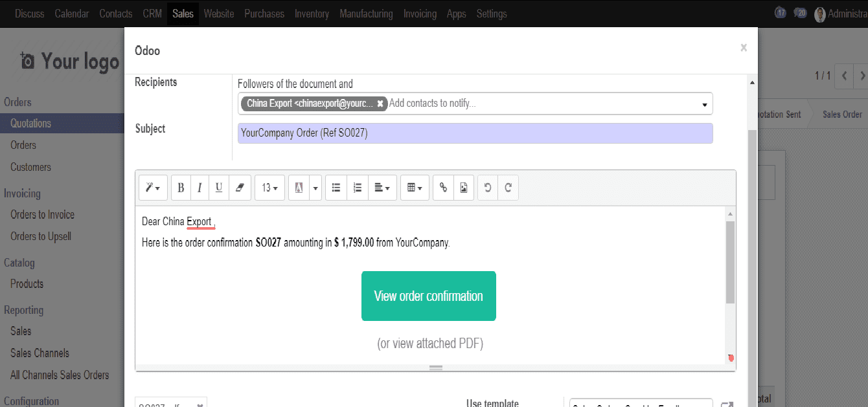The width and height of the screenshot is (868, 407).
Task: Open the insert table dropdown
Action: point(415,188)
